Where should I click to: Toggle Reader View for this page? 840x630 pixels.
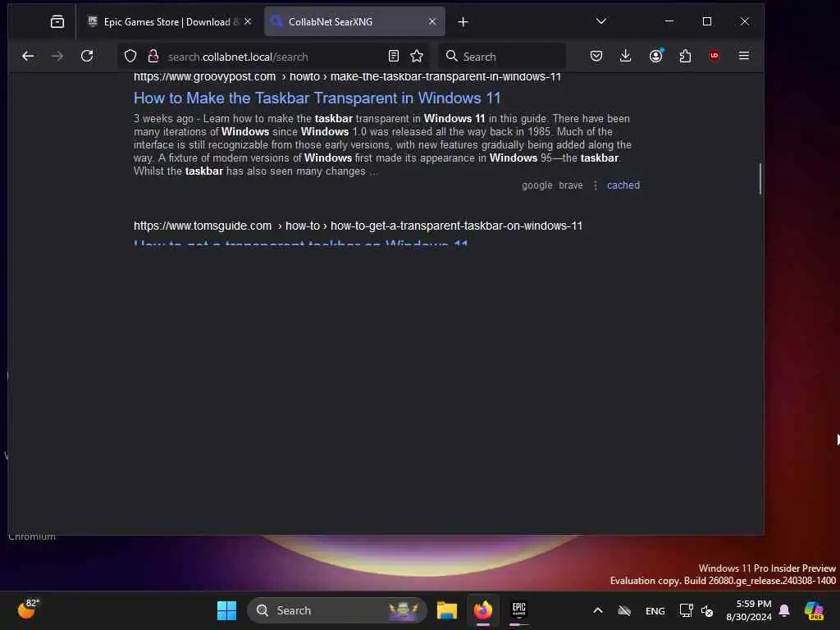[x=394, y=57]
